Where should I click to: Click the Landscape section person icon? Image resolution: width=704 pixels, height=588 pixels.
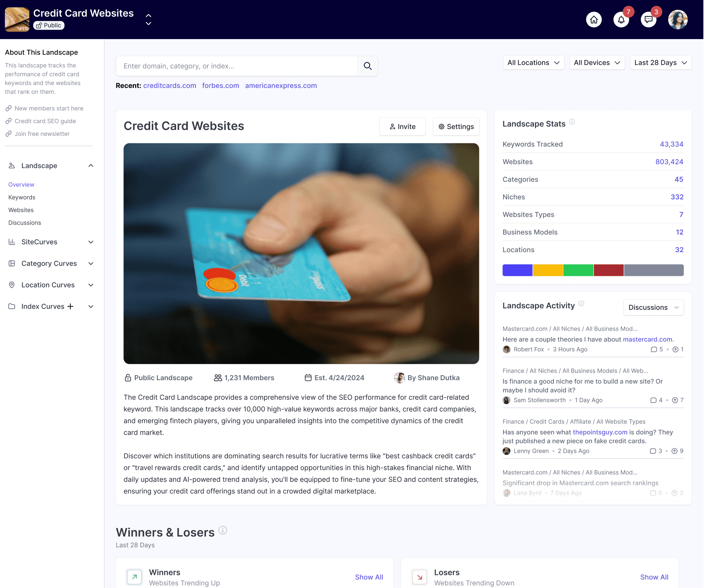(12, 166)
